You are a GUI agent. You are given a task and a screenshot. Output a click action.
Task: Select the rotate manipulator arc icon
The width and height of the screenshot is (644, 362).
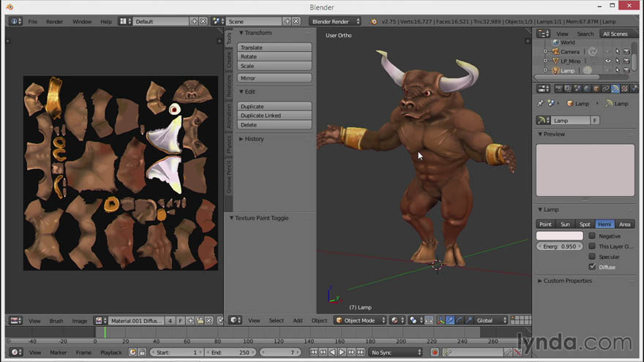[x=460, y=320]
